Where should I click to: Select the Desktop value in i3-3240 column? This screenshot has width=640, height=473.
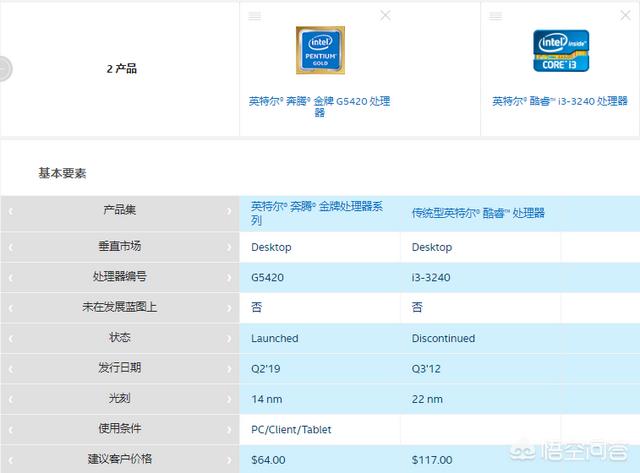[432, 247]
